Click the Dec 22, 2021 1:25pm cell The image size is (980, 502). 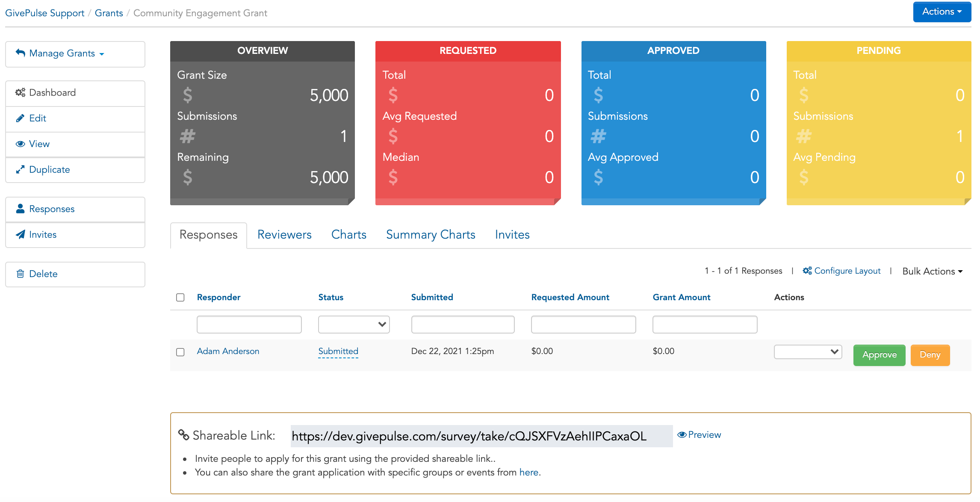452,351
